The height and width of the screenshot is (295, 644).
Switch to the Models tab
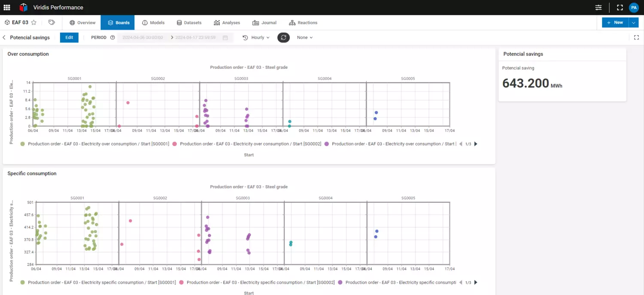click(x=153, y=23)
